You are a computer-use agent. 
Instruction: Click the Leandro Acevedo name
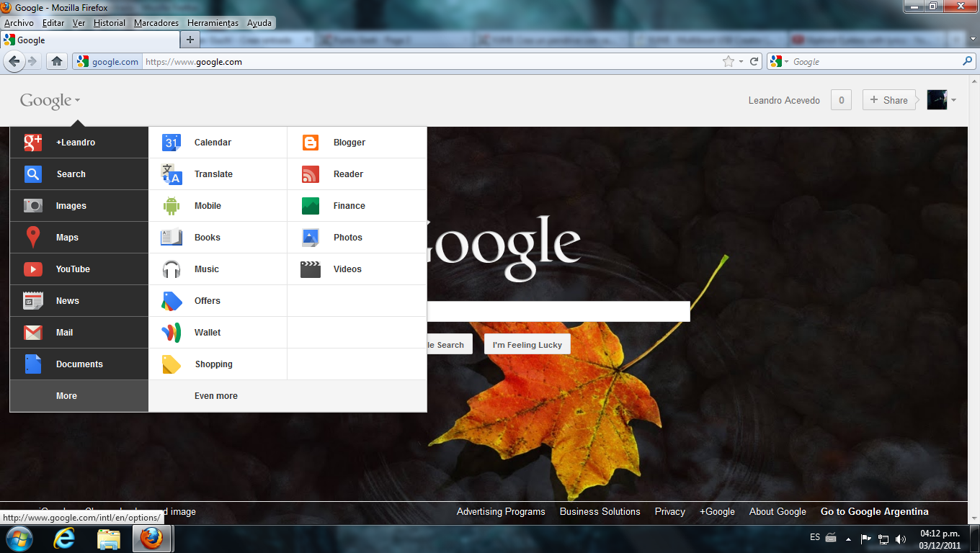tap(784, 101)
